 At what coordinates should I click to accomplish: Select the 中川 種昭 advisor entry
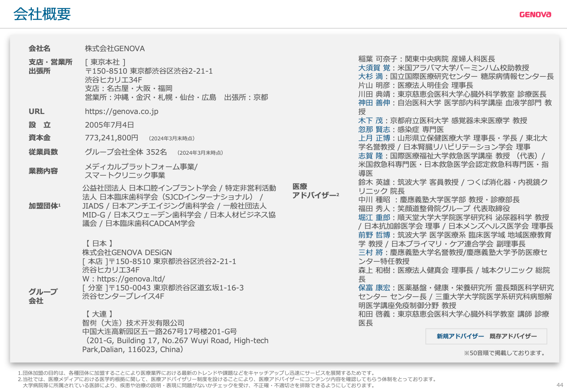439,200
